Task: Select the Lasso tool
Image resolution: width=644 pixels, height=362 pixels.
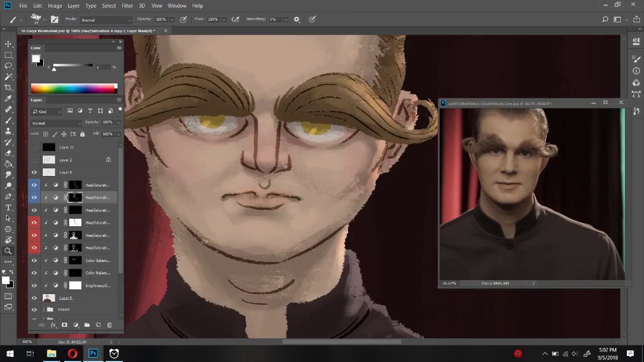Action: point(9,66)
